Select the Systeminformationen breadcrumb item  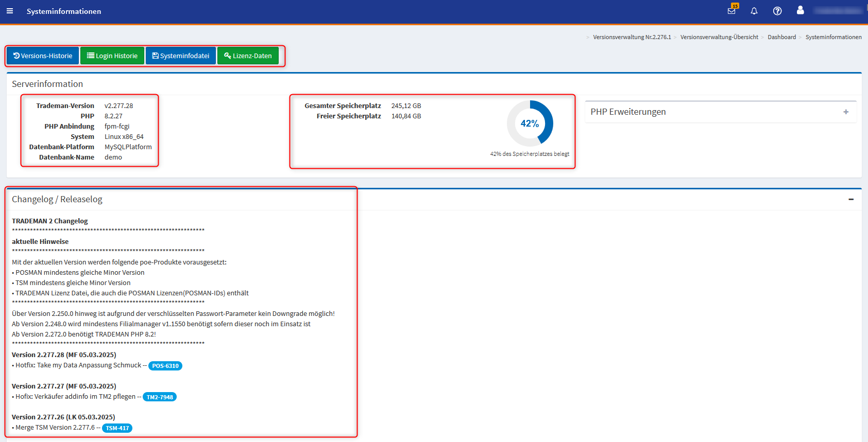click(x=833, y=37)
